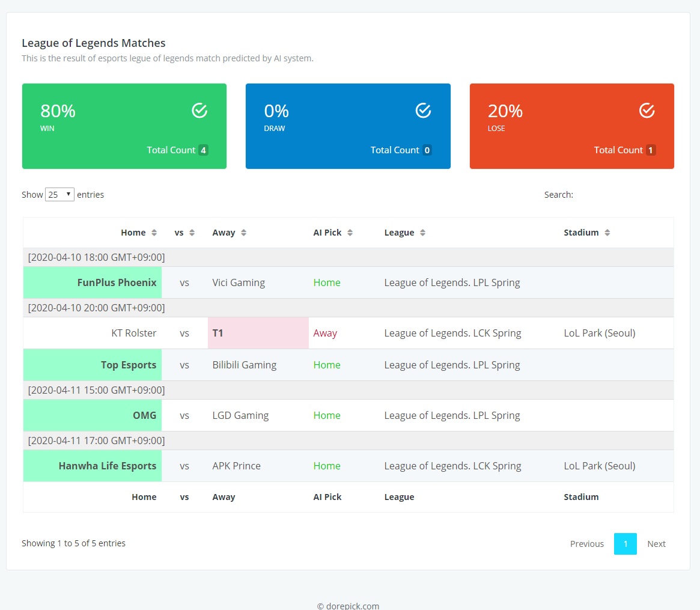Go to the Next page
700x610 pixels.
656,544
